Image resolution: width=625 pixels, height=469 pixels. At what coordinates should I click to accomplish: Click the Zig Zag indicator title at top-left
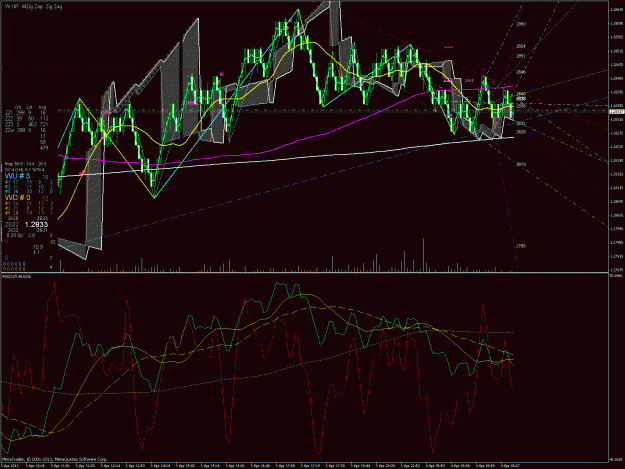click(x=33, y=7)
